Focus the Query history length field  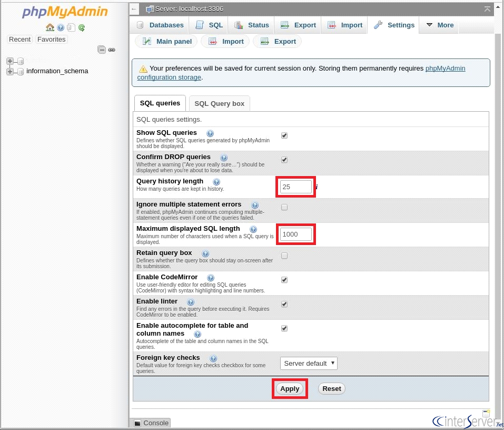click(296, 187)
